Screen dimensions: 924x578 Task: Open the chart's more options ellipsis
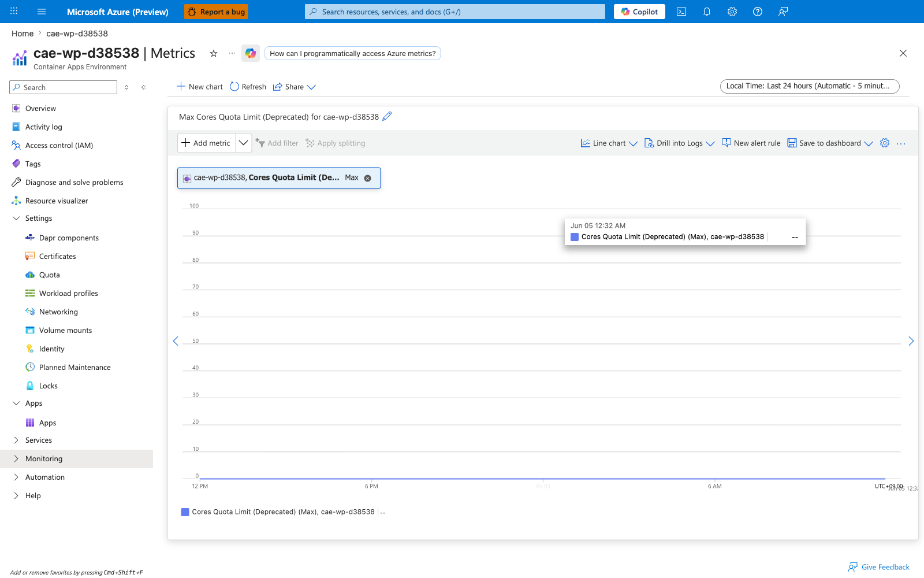pos(901,143)
